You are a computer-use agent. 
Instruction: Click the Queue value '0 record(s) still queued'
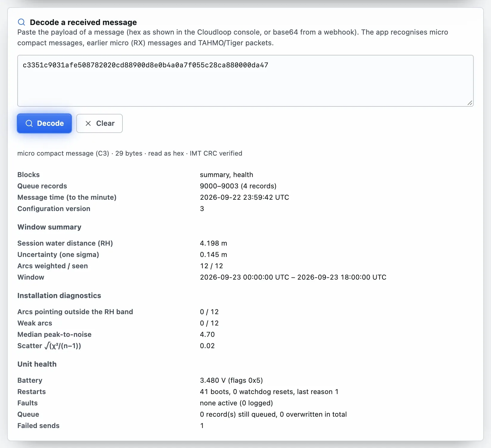238,414
